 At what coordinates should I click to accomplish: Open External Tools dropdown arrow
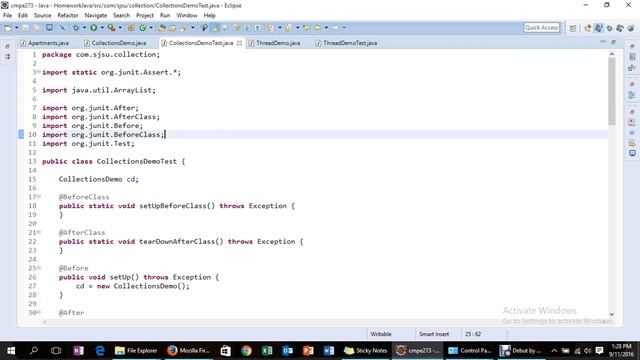[x=120, y=28]
